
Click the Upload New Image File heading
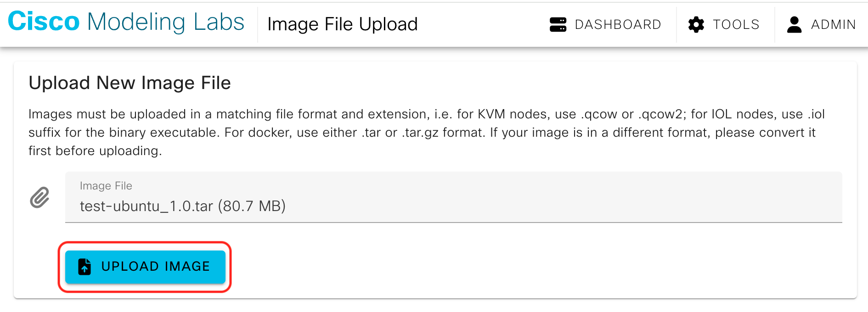130,83
